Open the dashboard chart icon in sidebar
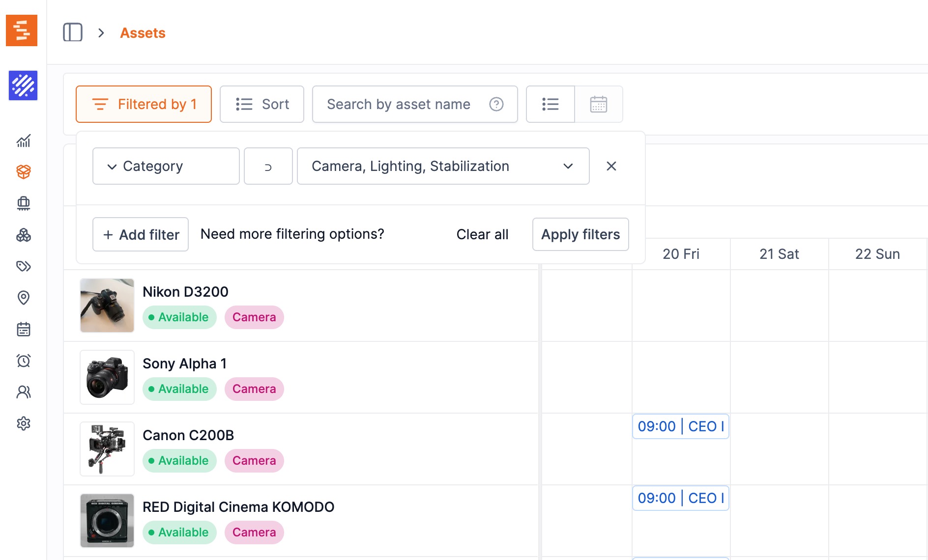928x560 pixels. pos(23,141)
